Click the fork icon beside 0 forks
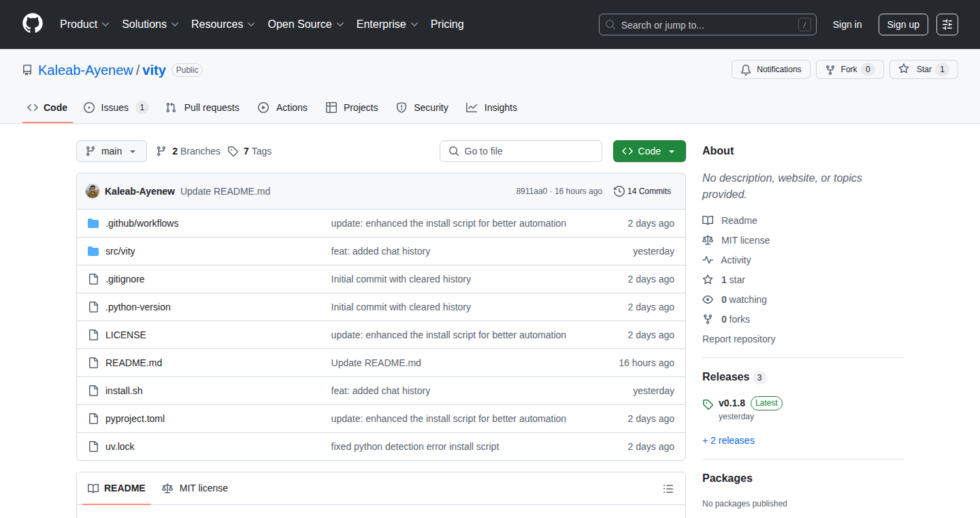Screen dimensions: 980x518 click(708, 319)
